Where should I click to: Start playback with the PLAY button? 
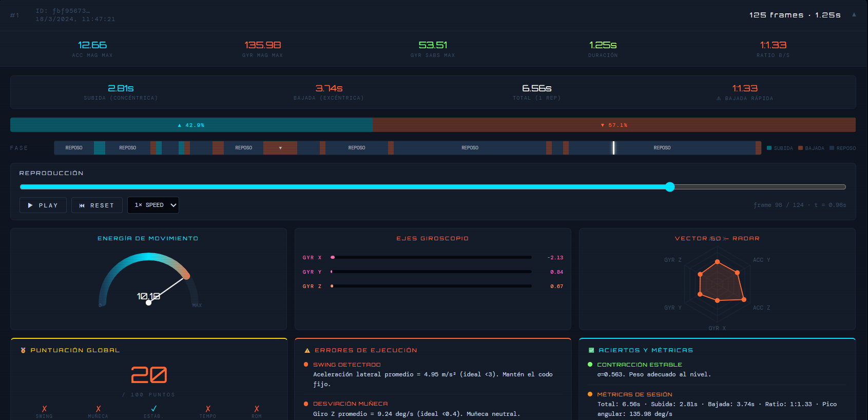click(43, 205)
